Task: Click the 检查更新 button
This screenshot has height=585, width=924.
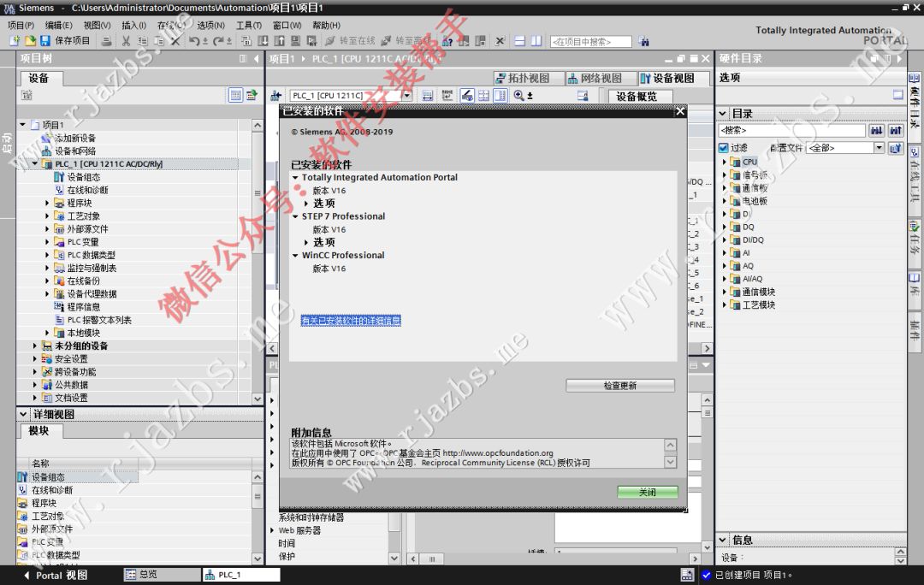Action: [620, 385]
